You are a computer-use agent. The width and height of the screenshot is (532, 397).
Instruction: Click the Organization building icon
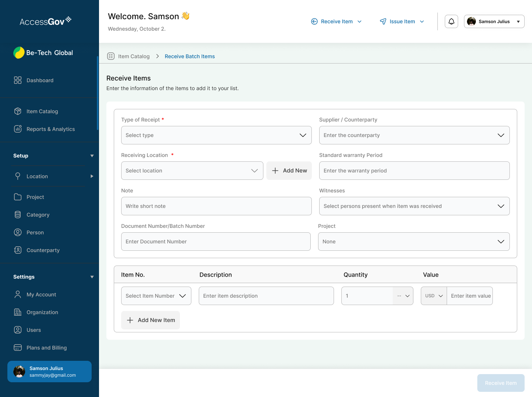coord(18,312)
